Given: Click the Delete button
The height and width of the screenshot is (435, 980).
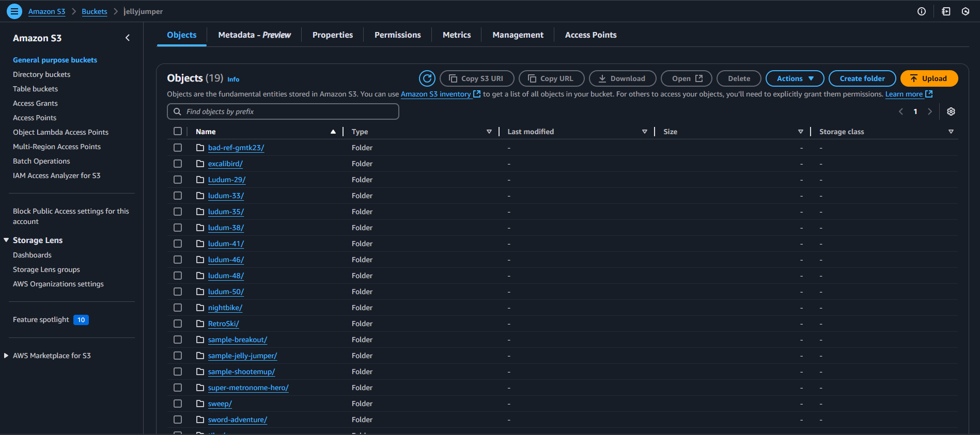Looking at the screenshot, I should 739,78.
